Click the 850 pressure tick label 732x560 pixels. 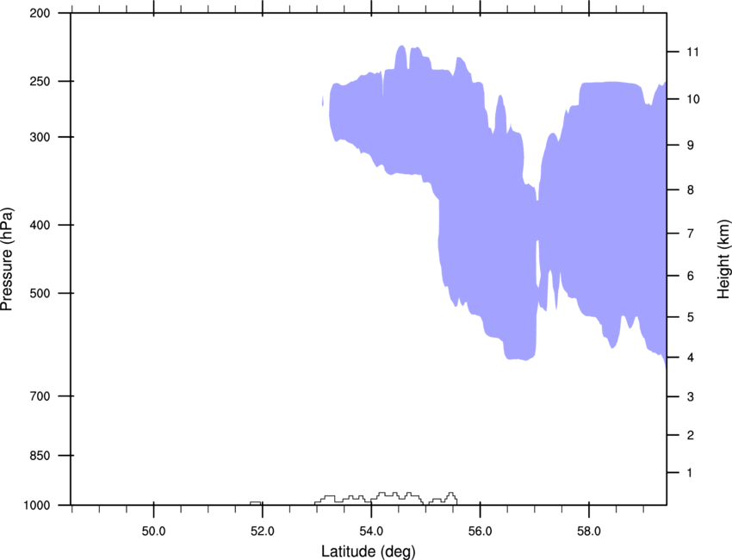(x=40, y=456)
